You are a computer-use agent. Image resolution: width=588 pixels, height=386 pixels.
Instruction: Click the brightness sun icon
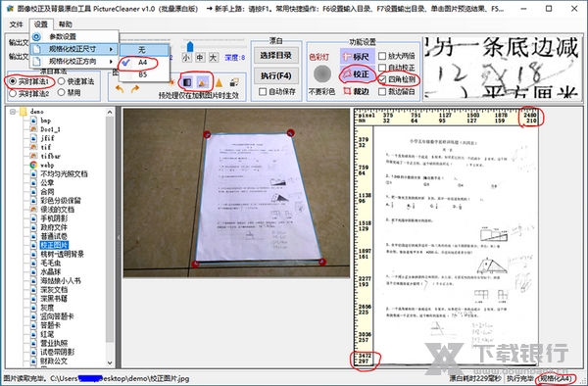pyautogui.click(x=172, y=82)
